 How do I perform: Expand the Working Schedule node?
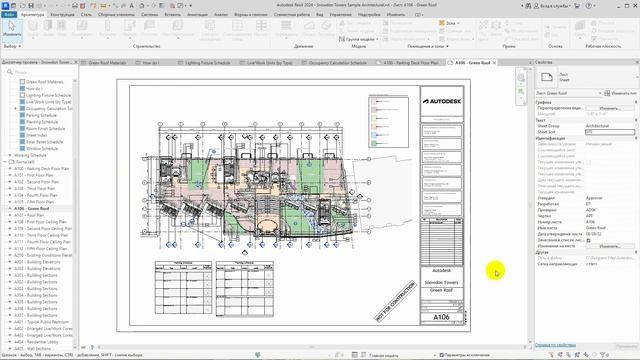coord(10,155)
